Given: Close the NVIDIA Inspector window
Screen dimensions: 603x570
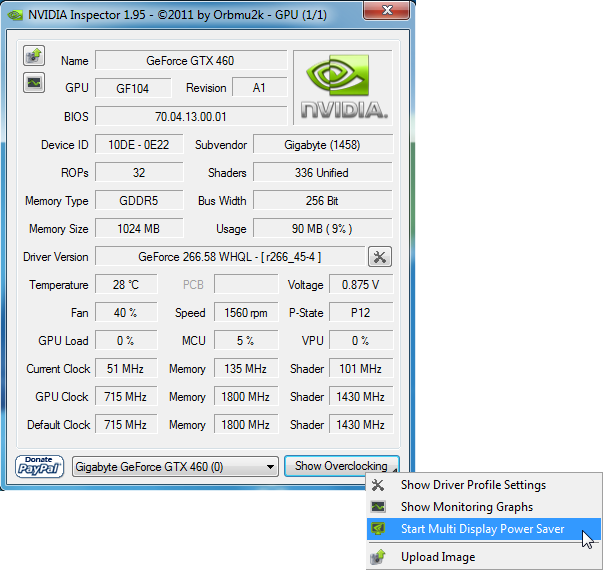Looking at the screenshot, I should click(x=386, y=10).
